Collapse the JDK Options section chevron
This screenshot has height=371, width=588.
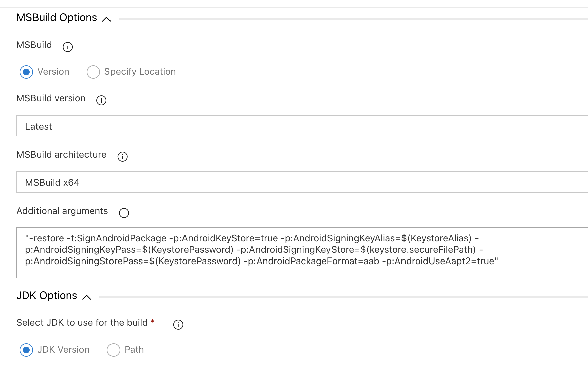(x=87, y=297)
